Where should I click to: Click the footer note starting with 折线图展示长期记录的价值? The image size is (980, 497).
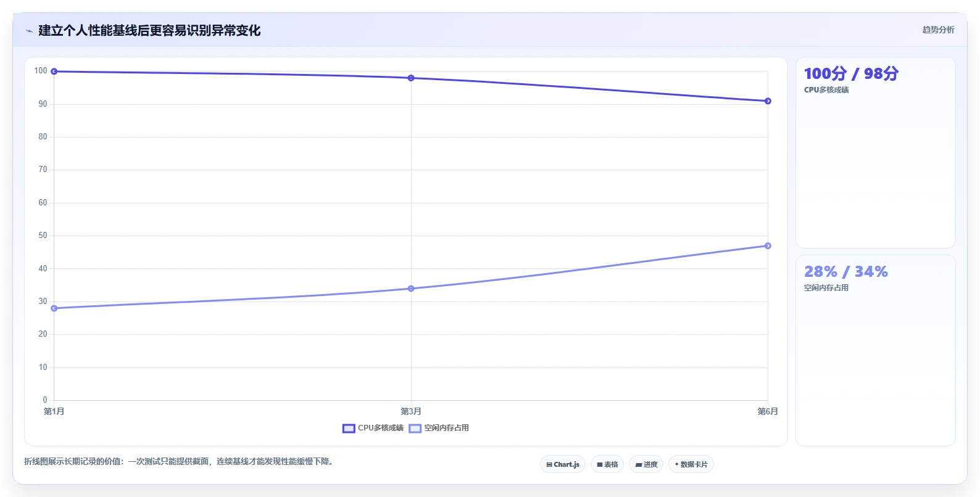[x=180, y=461]
